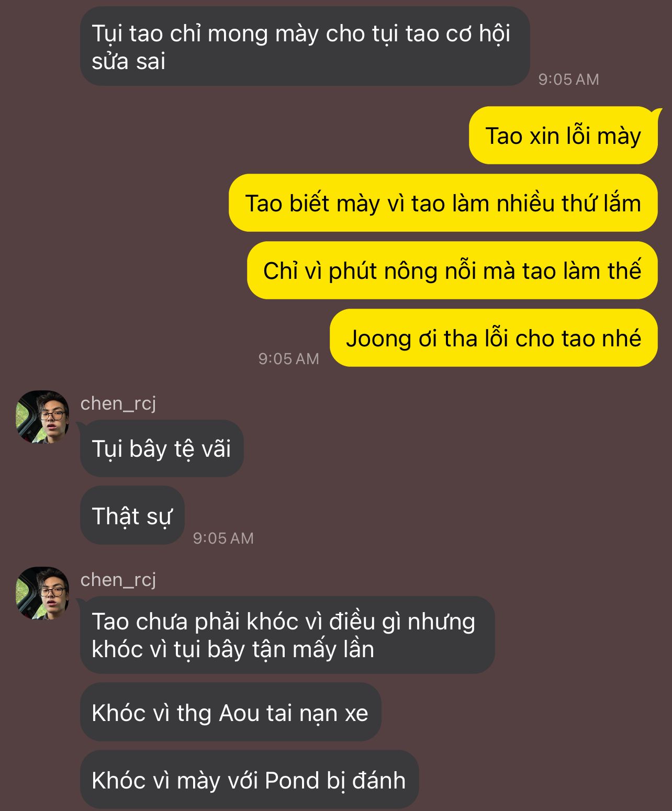This screenshot has width=672, height=811.
Task: Tap the word "Joong" in the yellow message
Action: pos(379,339)
